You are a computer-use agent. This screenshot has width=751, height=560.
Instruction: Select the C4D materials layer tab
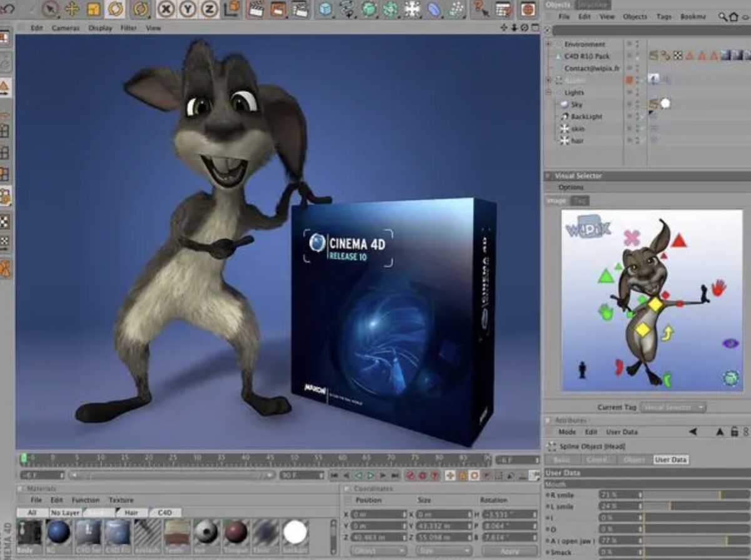point(164,512)
